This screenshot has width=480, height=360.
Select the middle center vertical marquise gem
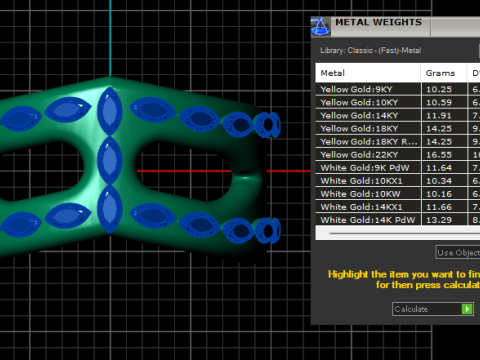coord(110,160)
